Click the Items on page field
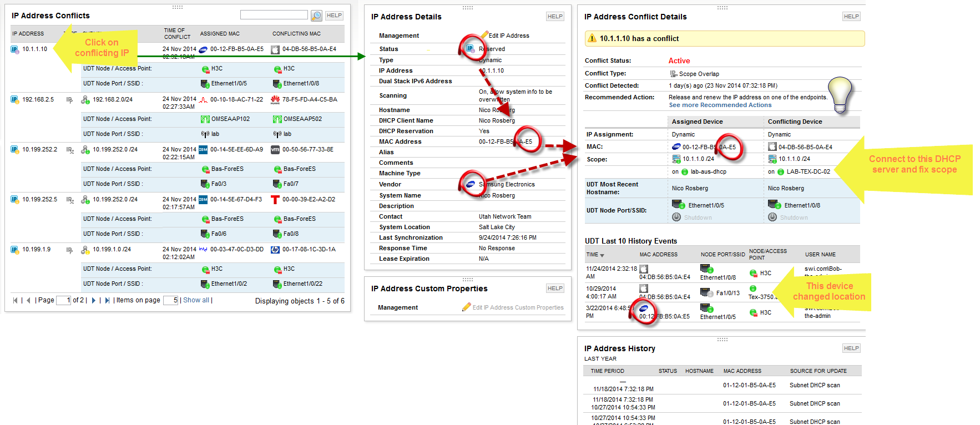The image size is (980, 425). coord(170,300)
